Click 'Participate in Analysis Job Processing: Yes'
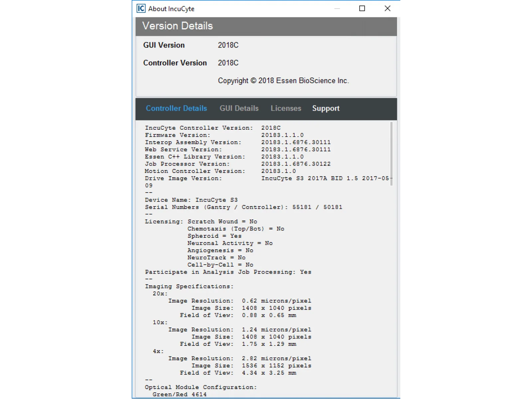Viewport: 532px width, 399px height. (x=228, y=272)
